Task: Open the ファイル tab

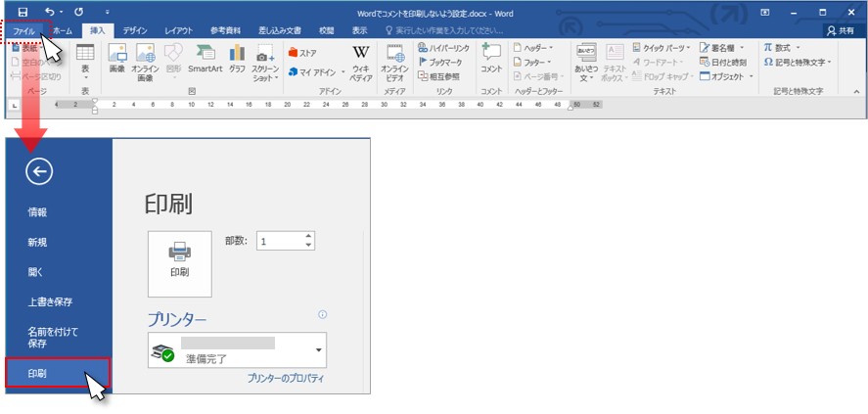Action: pos(24,31)
